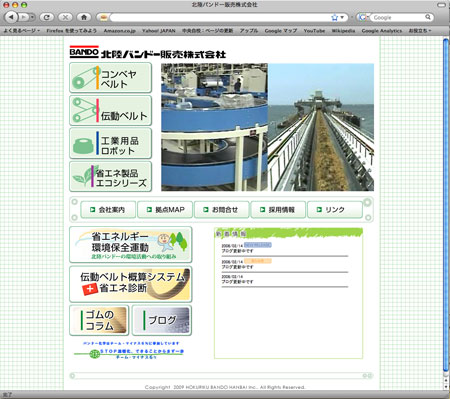Expand the お役立ち bookmarks folder
The width and height of the screenshot is (450, 399).
point(420,31)
